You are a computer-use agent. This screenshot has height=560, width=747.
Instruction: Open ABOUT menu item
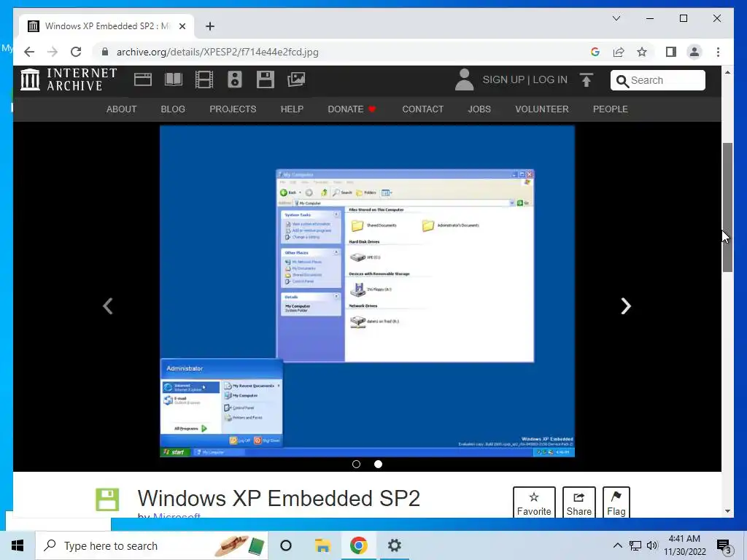122,109
